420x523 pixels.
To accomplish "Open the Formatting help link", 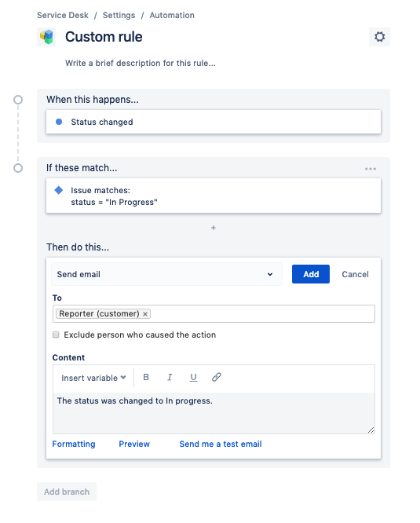I will [74, 444].
